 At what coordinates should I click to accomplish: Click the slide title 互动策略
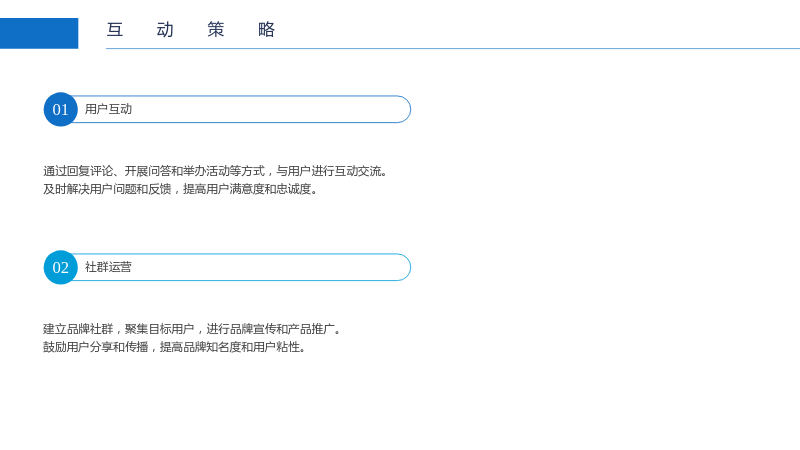191,30
